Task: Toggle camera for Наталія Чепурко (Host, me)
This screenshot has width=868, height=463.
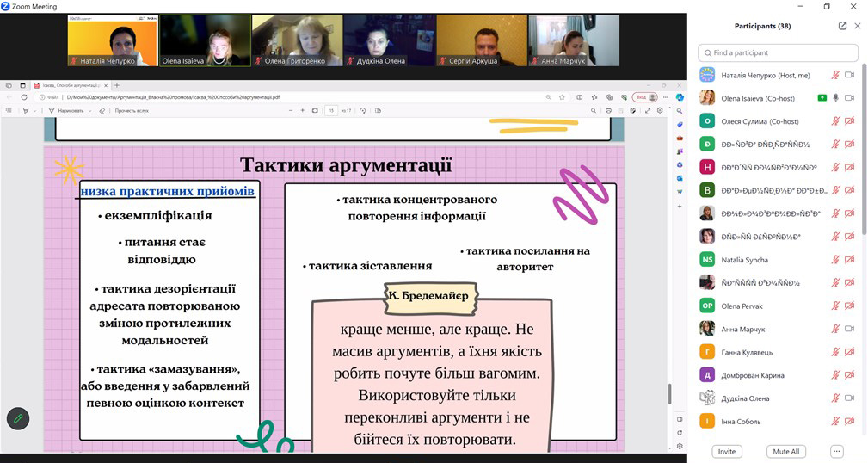Action: 850,75
